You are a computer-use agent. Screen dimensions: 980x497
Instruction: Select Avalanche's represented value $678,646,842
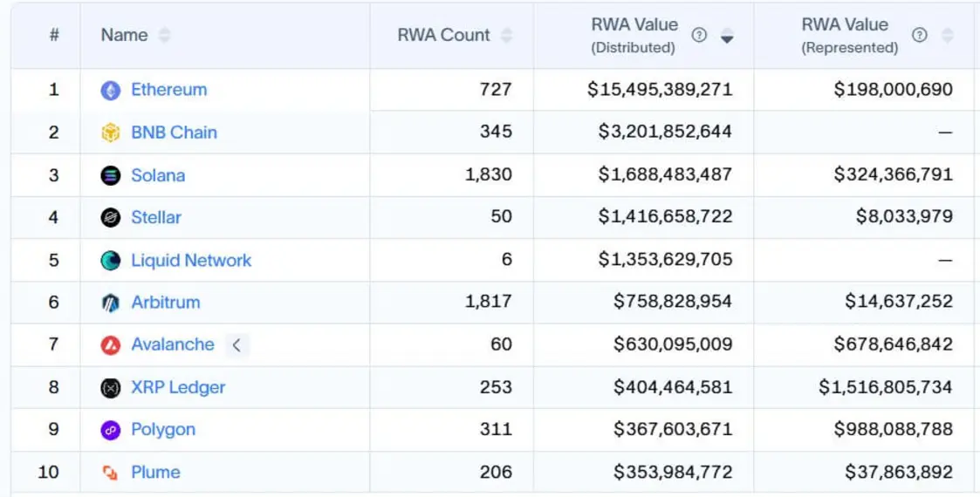pos(893,344)
